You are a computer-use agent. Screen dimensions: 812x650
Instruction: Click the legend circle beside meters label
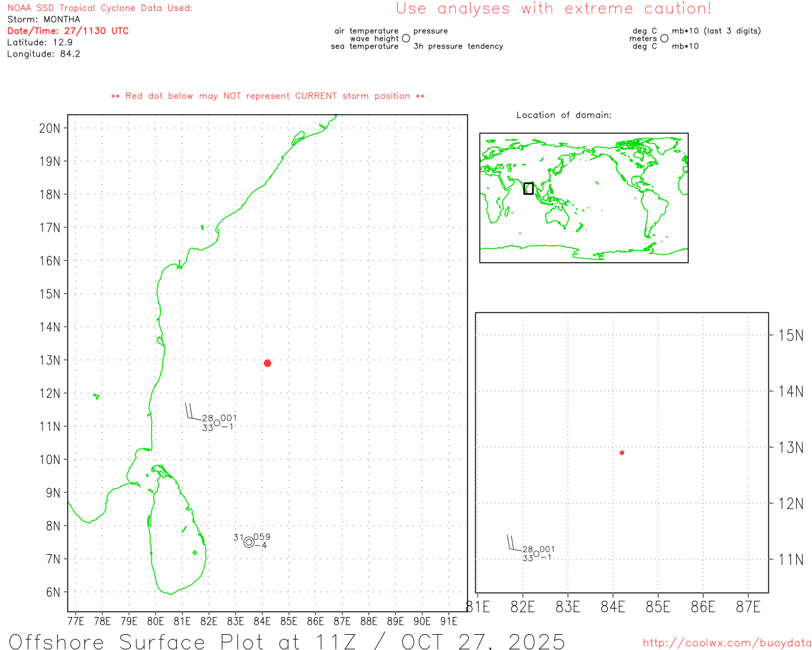coord(664,38)
